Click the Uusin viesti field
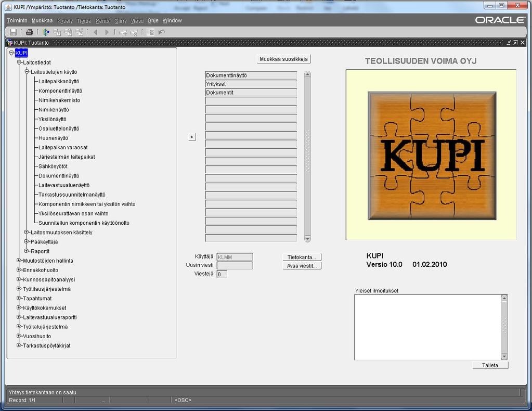This screenshot has height=411, width=532. coord(235,265)
